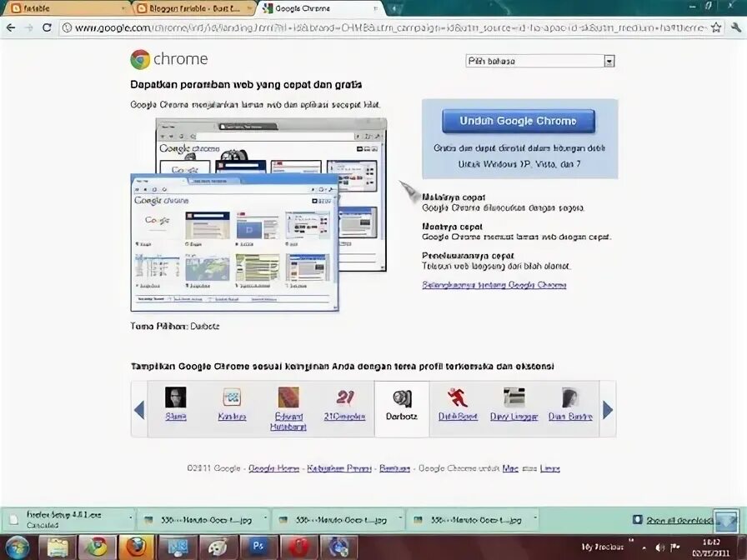Screen dimensions: 747x560
Task: Click the Chrome browser preview screenshot
Action: pyautogui.click(x=258, y=215)
